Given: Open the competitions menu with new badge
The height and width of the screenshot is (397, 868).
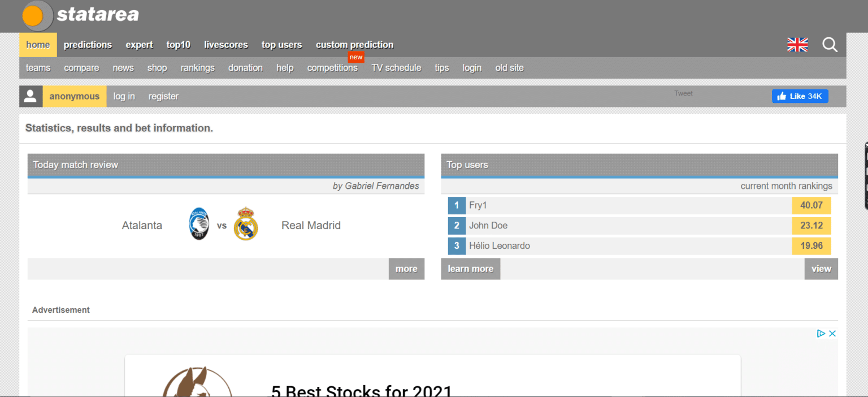Looking at the screenshot, I should click(332, 67).
